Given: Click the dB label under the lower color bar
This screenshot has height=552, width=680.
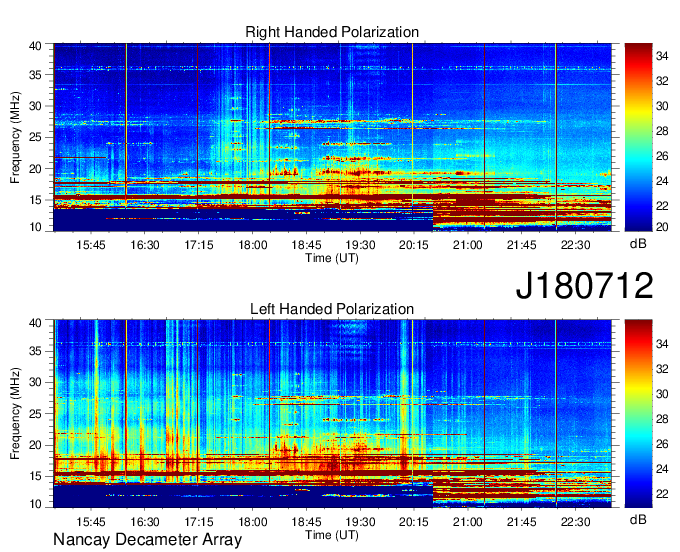Looking at the screenshot, I should point(638,519).
